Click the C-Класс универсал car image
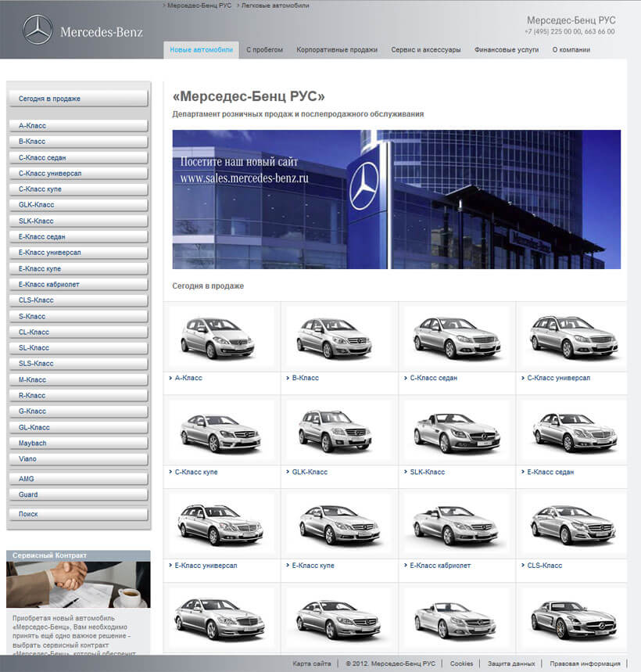 [573, 337]
